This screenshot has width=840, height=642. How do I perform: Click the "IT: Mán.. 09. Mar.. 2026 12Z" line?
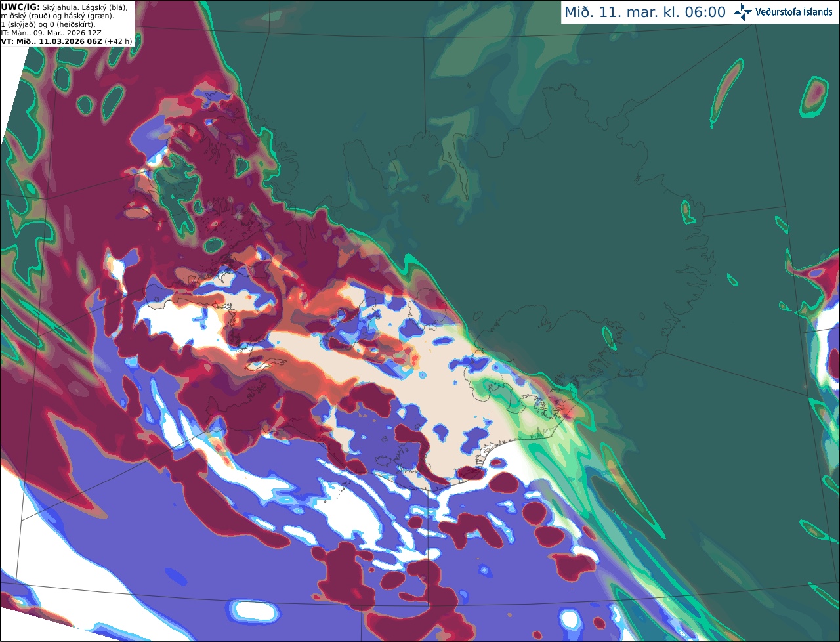[x=51, y=32]
